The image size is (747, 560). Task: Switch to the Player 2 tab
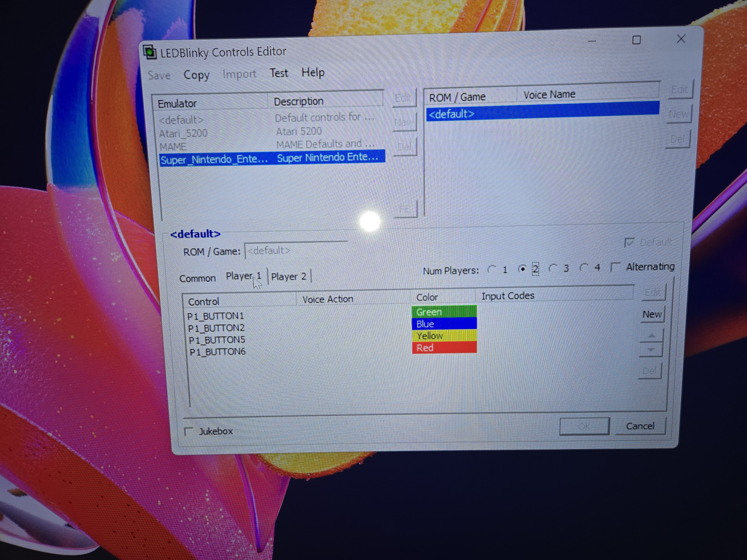pos(289,276)
